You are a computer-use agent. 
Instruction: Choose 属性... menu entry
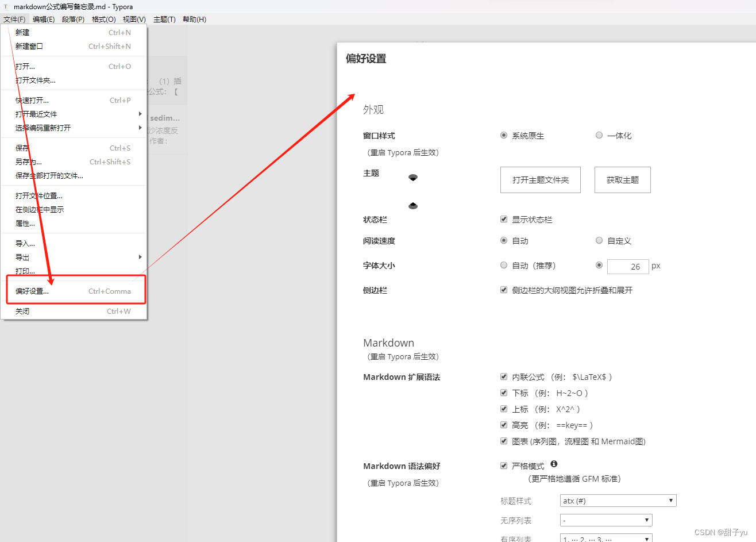[74, 224]
